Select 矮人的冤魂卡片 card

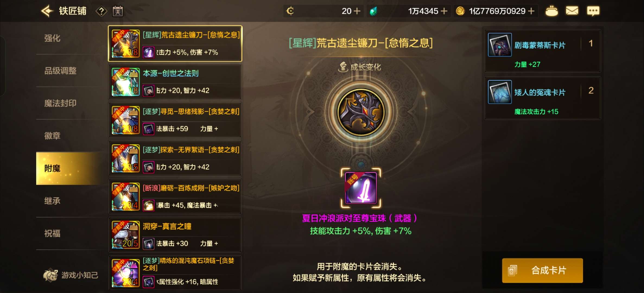(x=542, y=98)
